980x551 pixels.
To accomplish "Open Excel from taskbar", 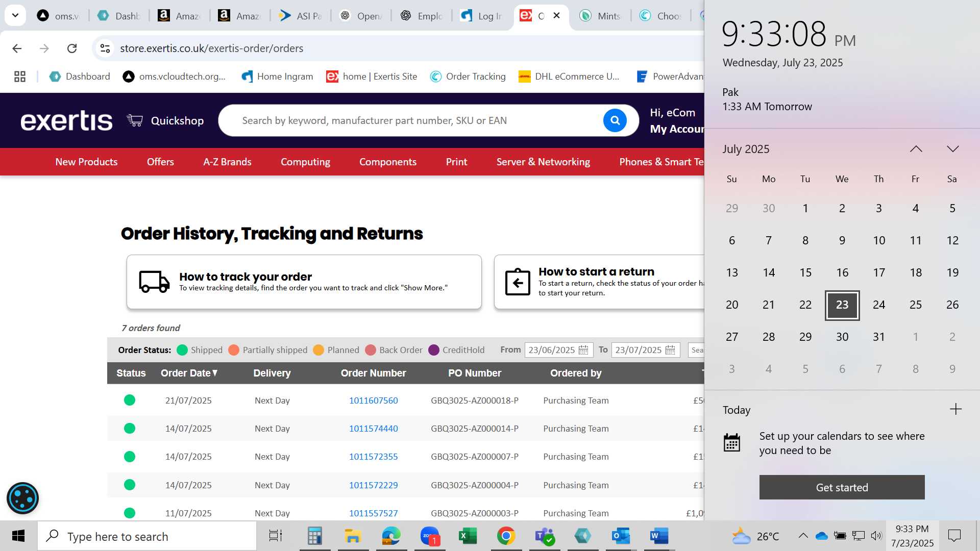I will (x=468, y=536).
